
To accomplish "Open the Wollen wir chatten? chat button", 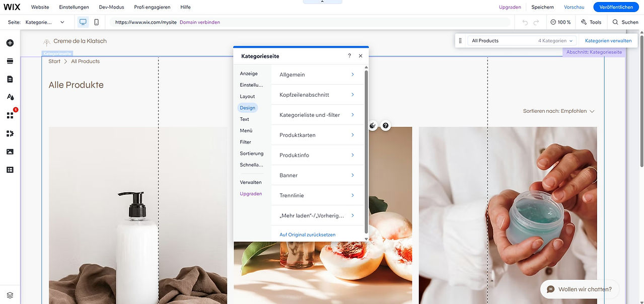I will pos(580,289).
